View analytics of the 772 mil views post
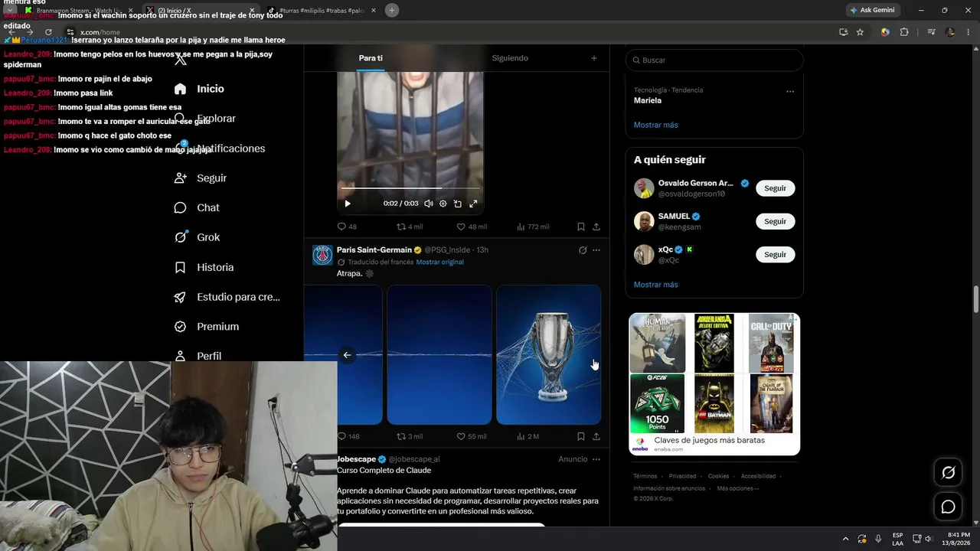 point(533,227)
